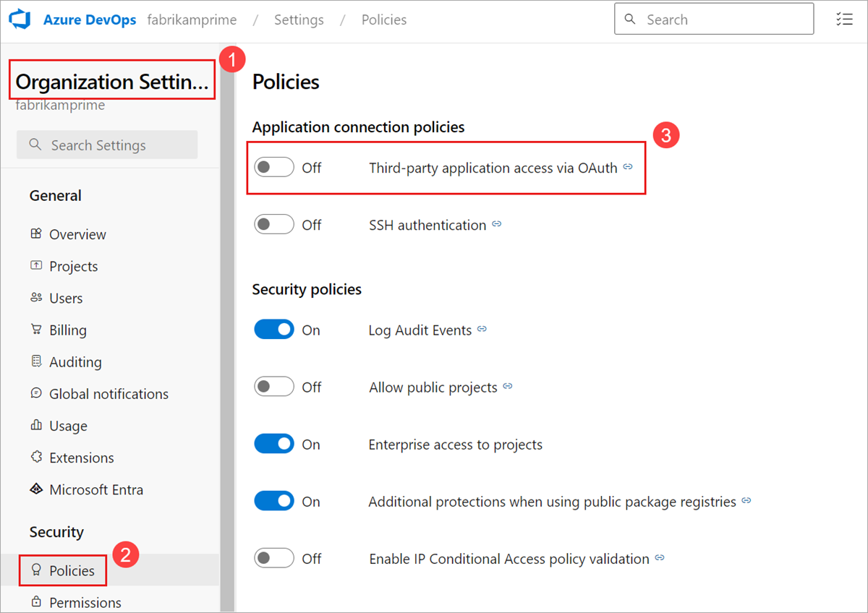Click the Settings breadcrumb link
868x613 pixels.
tap(299, 20)
